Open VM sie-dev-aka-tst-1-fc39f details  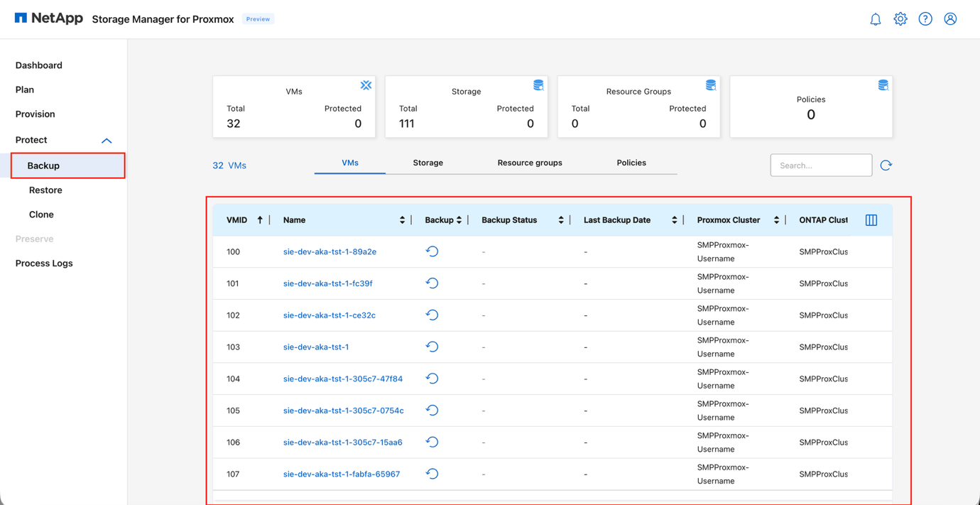[x=327, y=283]
